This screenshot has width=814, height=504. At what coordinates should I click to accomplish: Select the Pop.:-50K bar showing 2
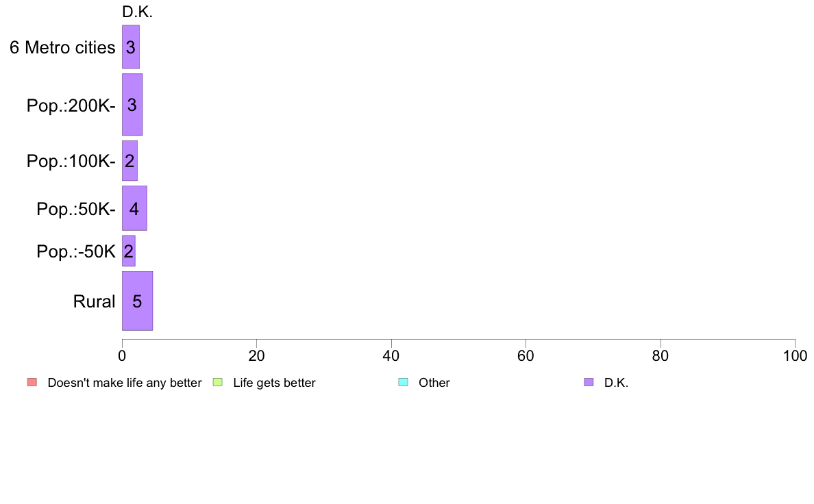[x=129, y=251]
